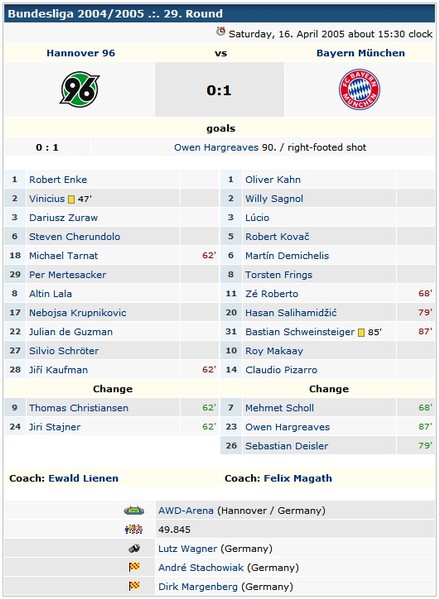Click the yellow card beside Bastian Schweinsteiger
Screen dimensions: 439x599
click(x=361, y=332)
